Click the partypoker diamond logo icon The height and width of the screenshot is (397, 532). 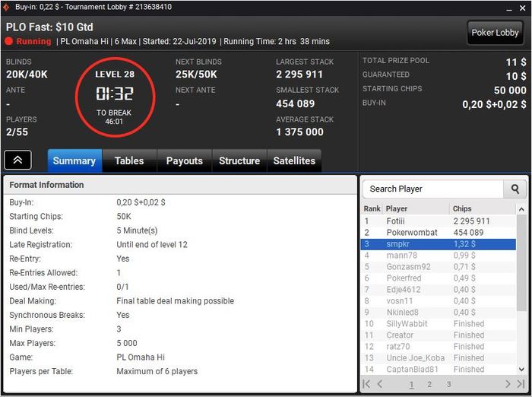[x=6, y=7]
